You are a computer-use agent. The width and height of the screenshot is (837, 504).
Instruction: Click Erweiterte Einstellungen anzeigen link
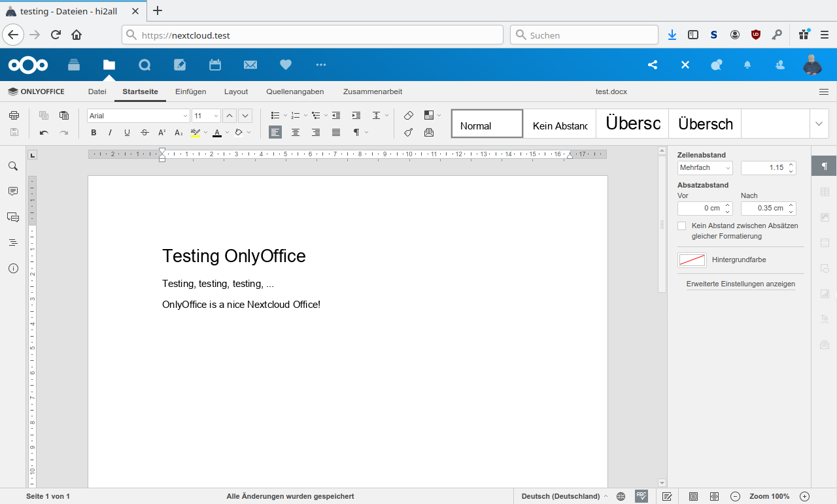(x=741, y=284)
